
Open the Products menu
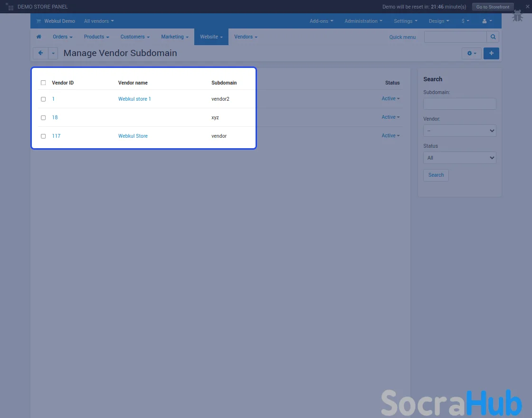click(x=96, y=37)
